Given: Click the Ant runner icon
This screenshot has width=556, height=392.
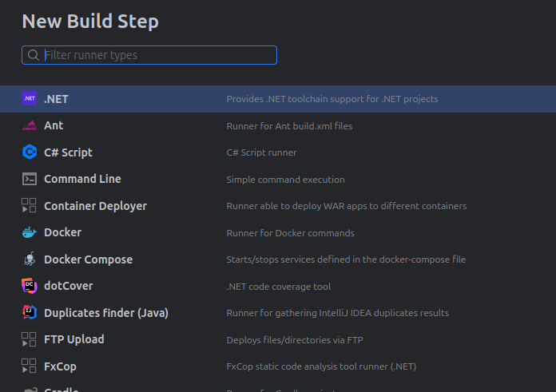Looking at the screenshot, I should (30, 125).
